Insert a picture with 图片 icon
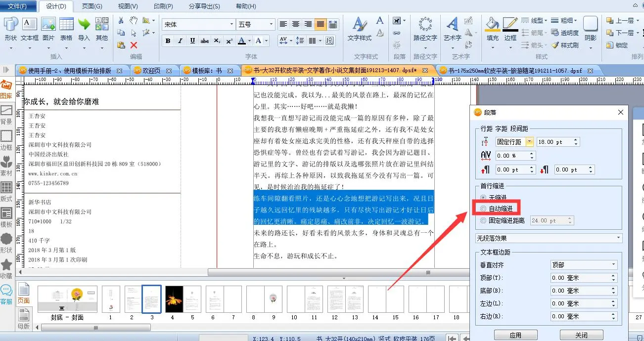Image resolution: width=644 pixels, height=341 pixels. [x=48, y=29]
